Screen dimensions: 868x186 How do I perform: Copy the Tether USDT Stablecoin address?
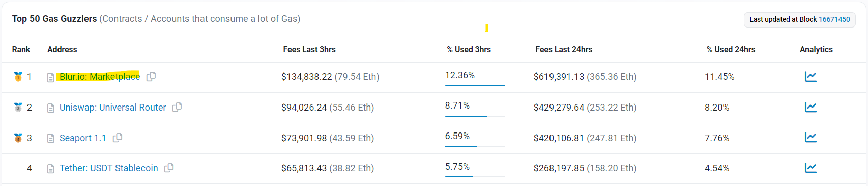(169, 168)
